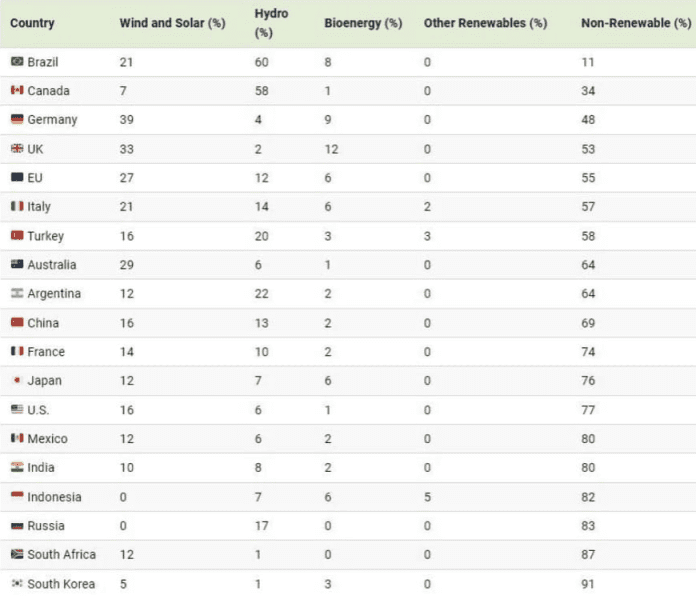Click the South Africa flag icon

coord(17,555)
